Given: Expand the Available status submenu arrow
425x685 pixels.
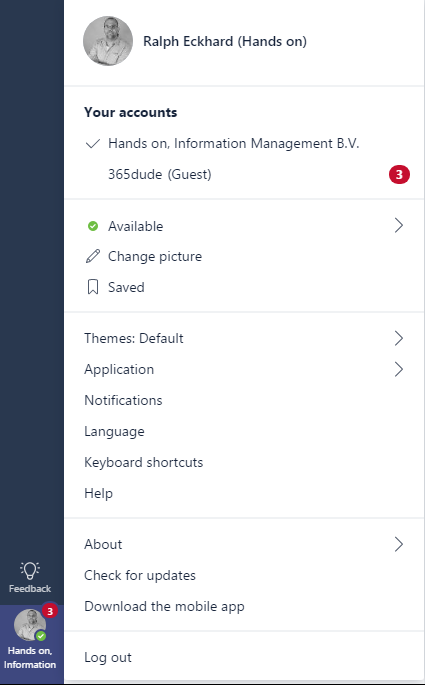Looking at the screenshot, I should (x=398, y=226).
